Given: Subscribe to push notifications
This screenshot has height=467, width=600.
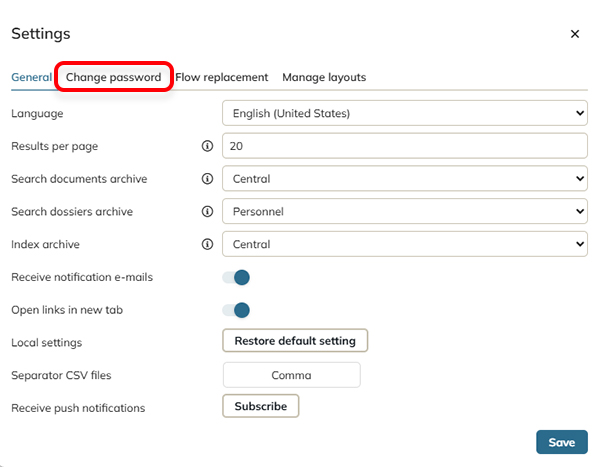Looking at the screenshot, I should click(261, 406).
